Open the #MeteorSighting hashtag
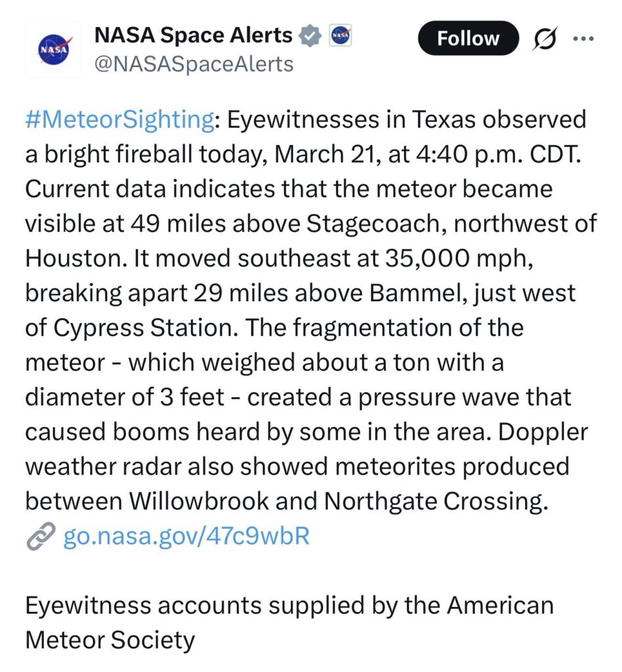 coord(120,120)
